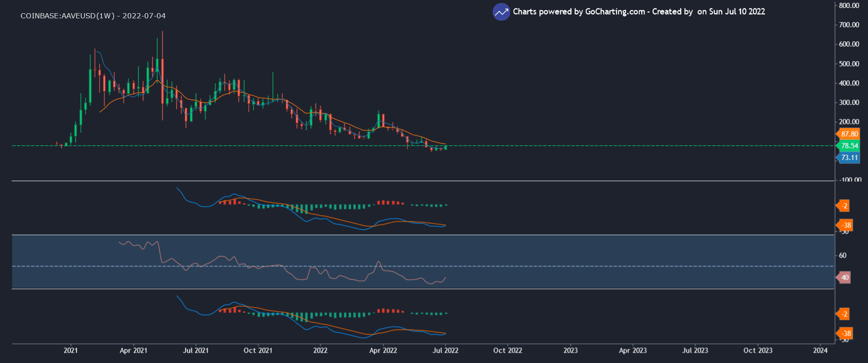
Task: Select Oct 2023 on the time axis
Action: tap(758, 350)
